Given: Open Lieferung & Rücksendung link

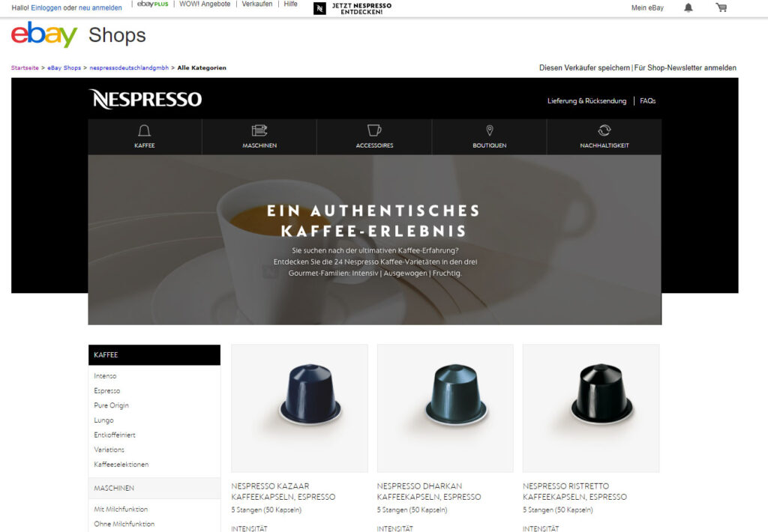Looking at the screenshot, I should (x=586, y=101).
